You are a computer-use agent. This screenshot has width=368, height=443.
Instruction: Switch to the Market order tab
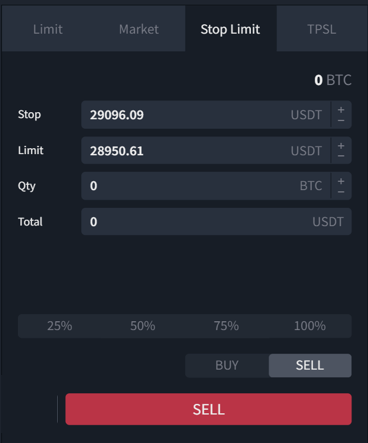pos(139,29)
